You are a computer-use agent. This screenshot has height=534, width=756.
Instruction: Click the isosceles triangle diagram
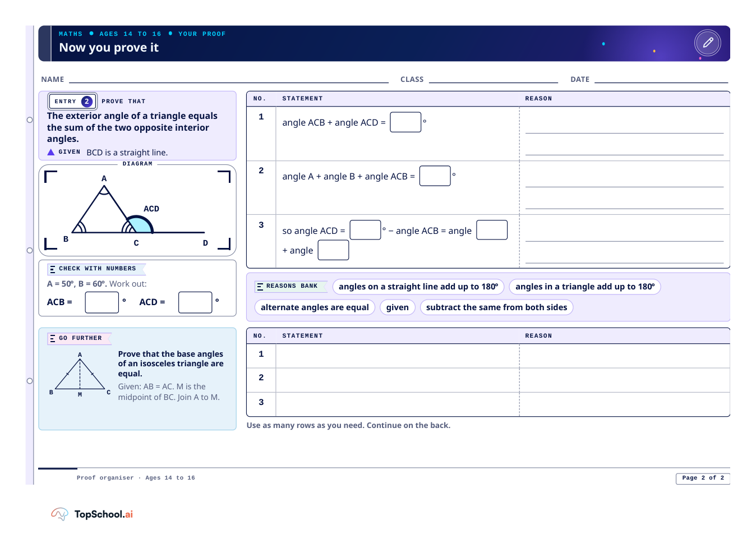coord(80,375)
